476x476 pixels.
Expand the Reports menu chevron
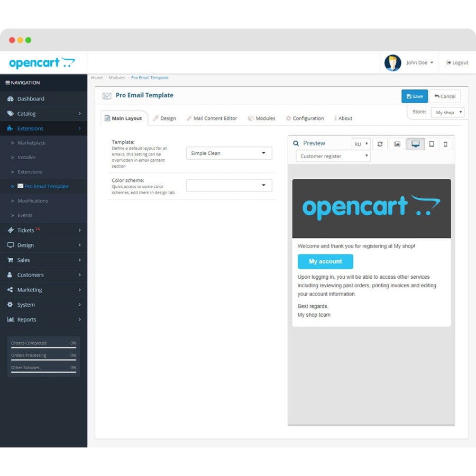coord(79,319)
